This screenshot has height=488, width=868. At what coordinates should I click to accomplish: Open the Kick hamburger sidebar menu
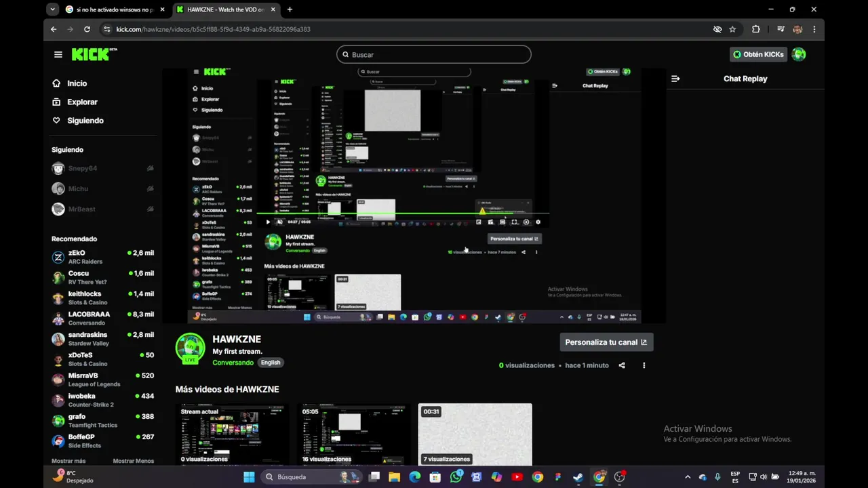(x=58, y=55)
